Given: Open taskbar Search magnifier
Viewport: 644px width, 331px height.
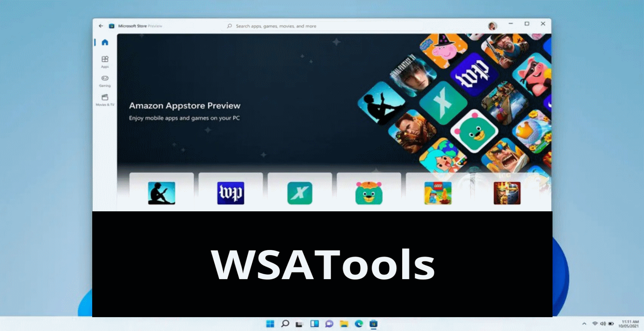Looking at the screenshot, I should 285,324.
